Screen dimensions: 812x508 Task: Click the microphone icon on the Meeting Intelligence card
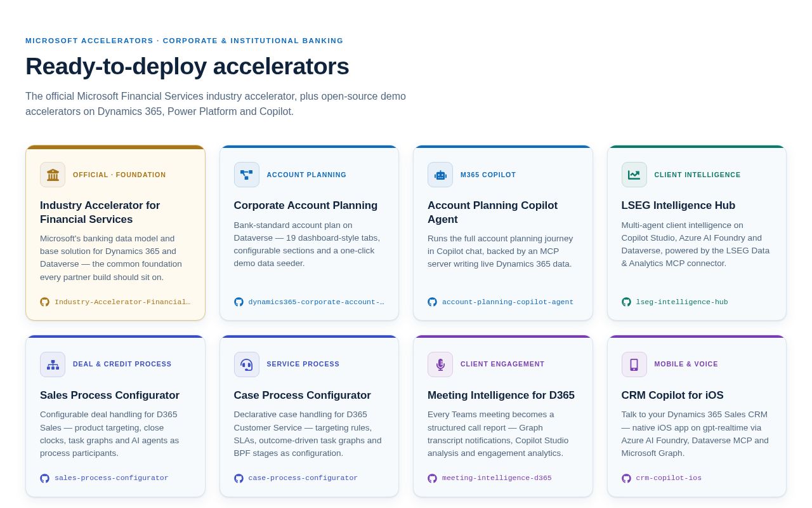440,364
